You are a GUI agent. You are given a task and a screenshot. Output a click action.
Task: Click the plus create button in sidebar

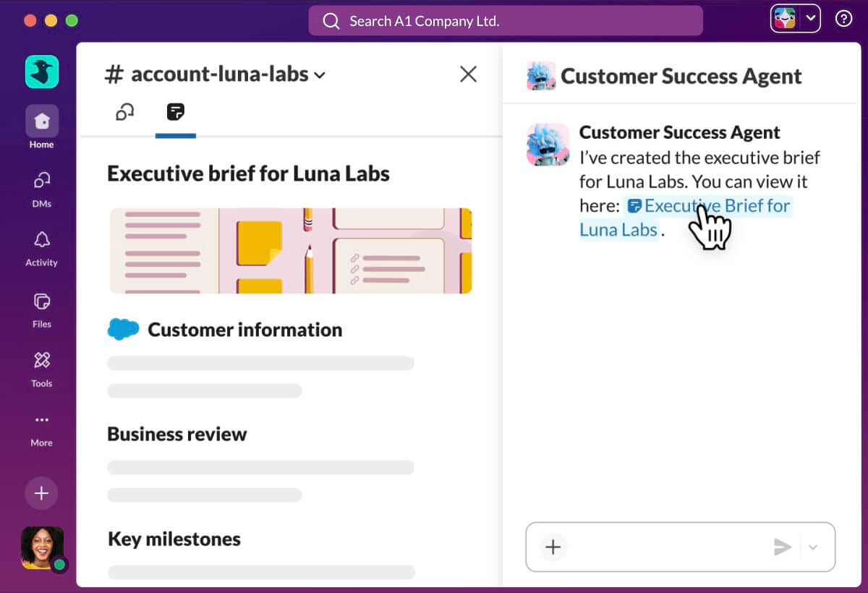click(x=42, y=493)
